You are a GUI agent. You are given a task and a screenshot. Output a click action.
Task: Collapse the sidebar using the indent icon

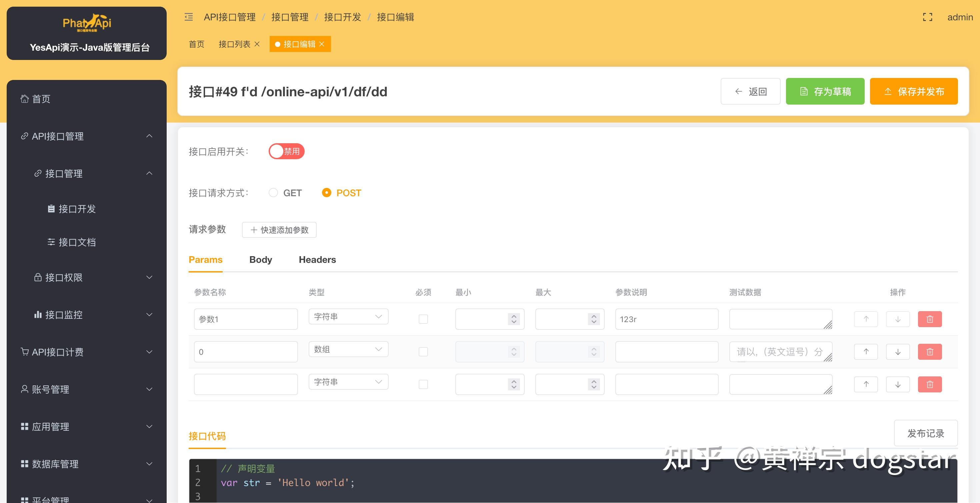pyautogui.click(x=188, y=17)
